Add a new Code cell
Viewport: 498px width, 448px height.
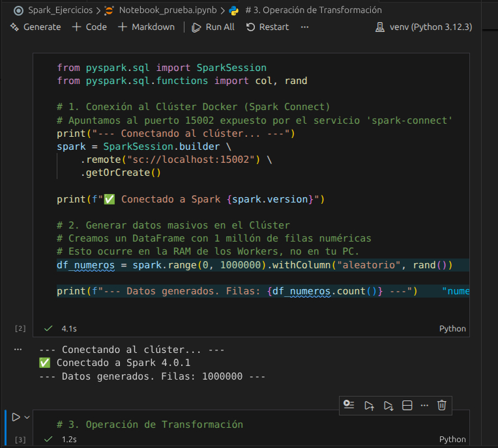89,27
